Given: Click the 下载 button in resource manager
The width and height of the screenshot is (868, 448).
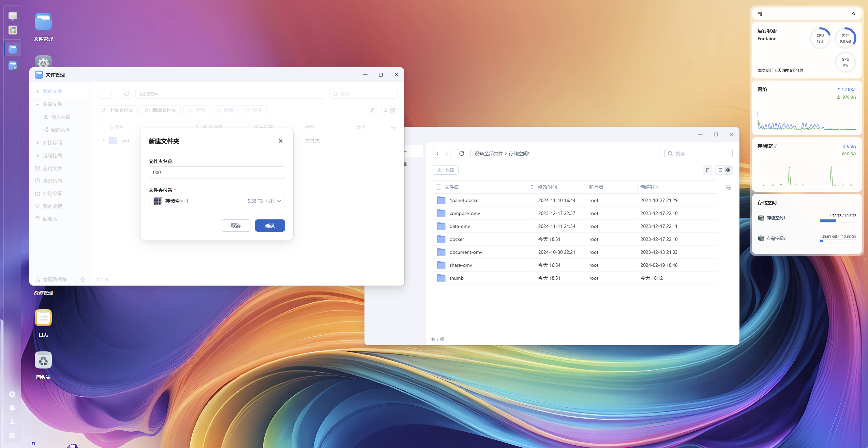Looking at the screenshot, I should coord(446,170).
